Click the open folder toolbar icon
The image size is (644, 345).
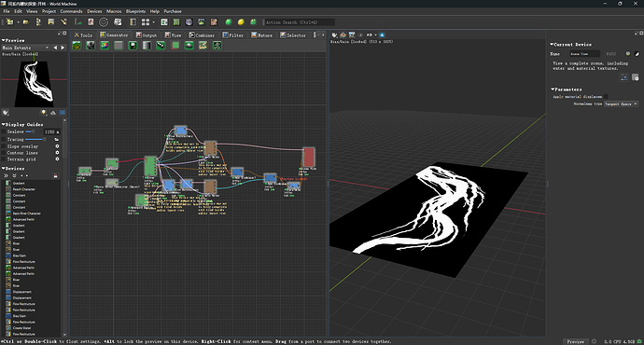pyautogui.click(x=26, y=22)
